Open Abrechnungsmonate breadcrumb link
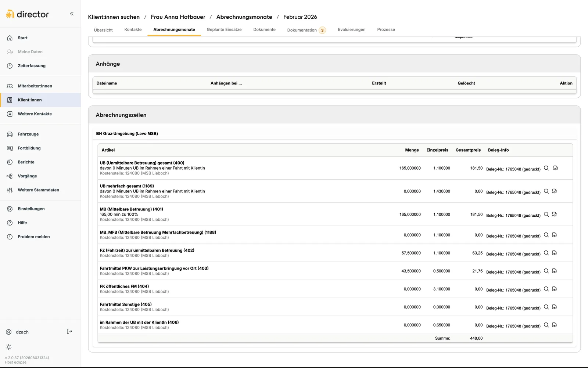Screen dimensions: 588x368 pos(244,17)
